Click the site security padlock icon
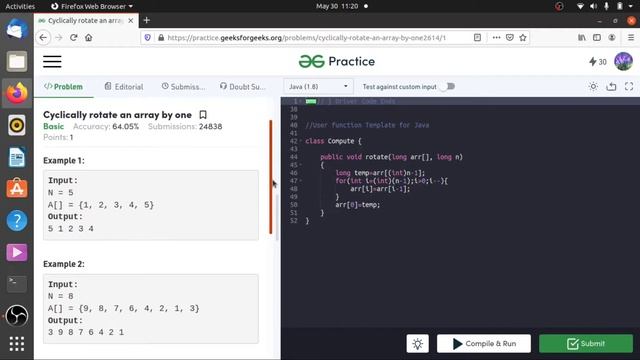 (x=161, y=38)
